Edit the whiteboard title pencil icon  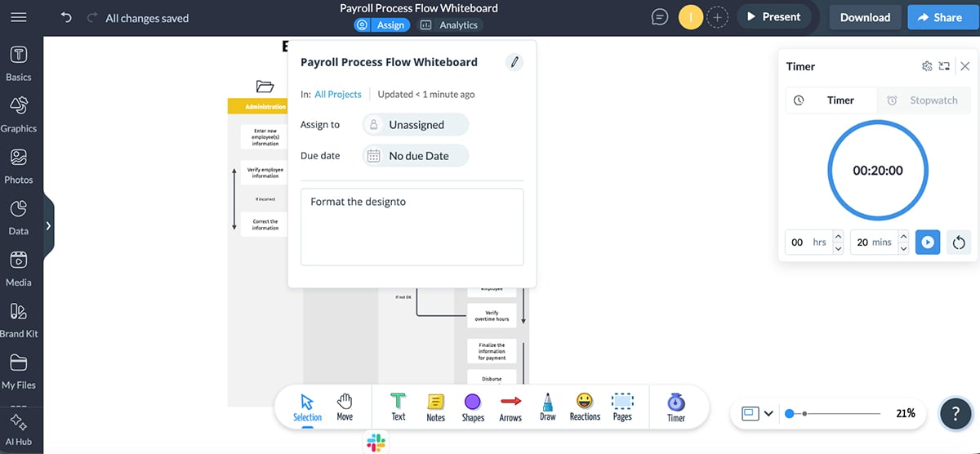pos(514,62)
